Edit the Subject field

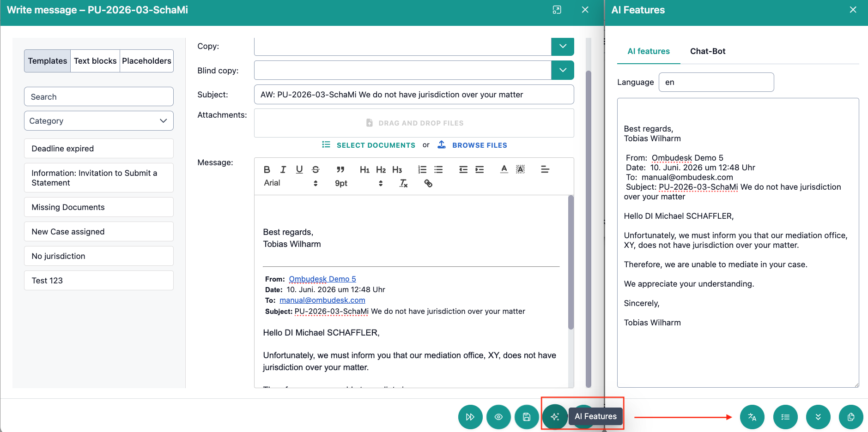point(414,94)
